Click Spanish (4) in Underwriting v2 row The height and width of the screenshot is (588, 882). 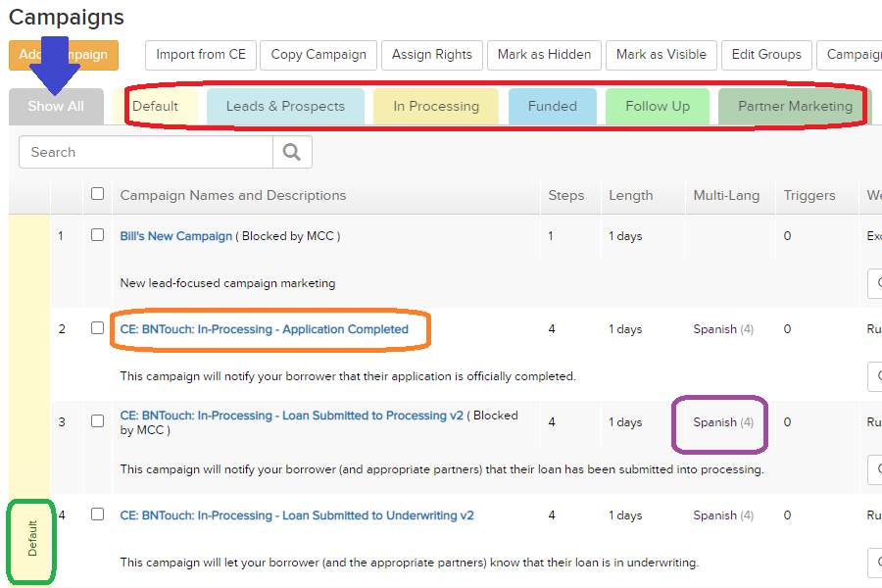[723, 515]
